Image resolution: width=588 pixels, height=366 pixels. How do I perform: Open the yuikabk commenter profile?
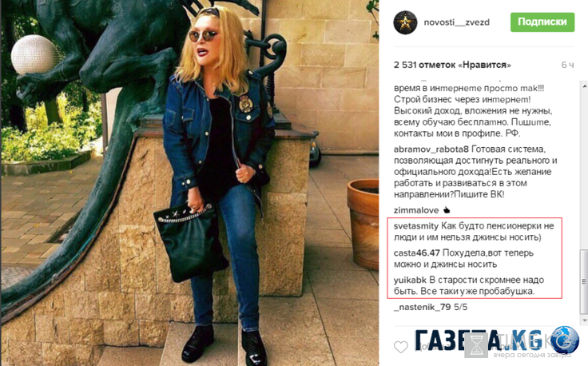pos(411,280)
